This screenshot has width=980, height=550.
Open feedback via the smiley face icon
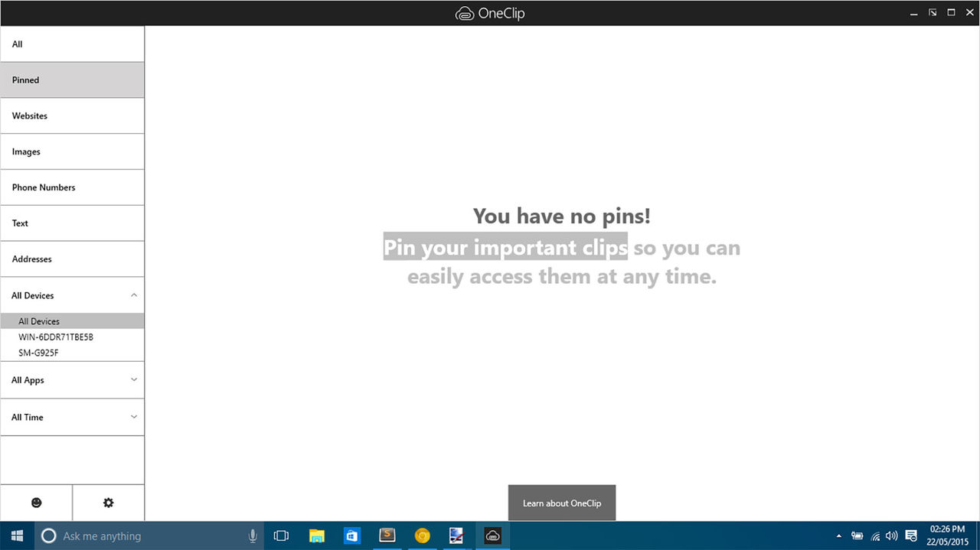click(36, 503)
